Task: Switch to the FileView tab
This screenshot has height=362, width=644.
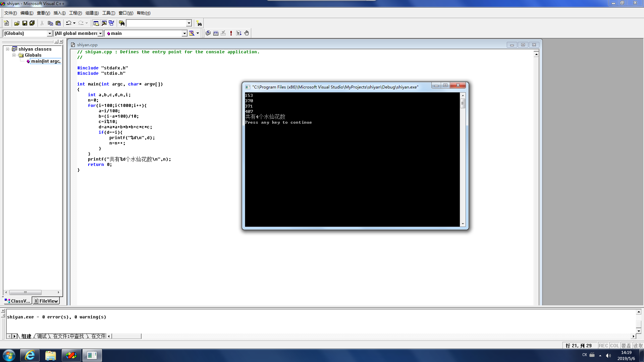Action: (46, 301)
